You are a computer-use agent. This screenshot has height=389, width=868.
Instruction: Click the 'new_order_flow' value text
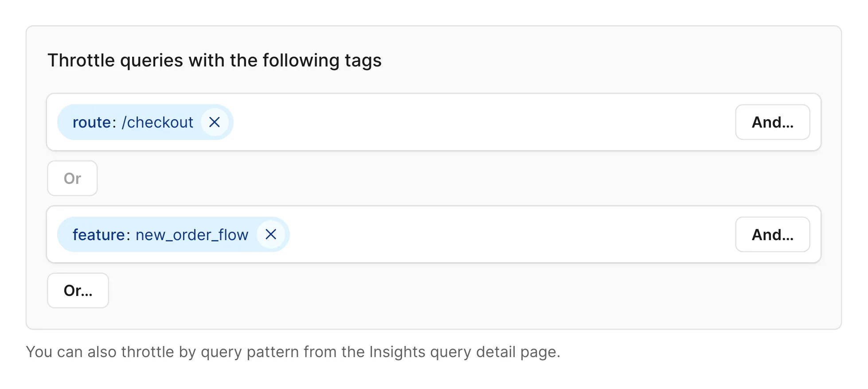[192, 235]
